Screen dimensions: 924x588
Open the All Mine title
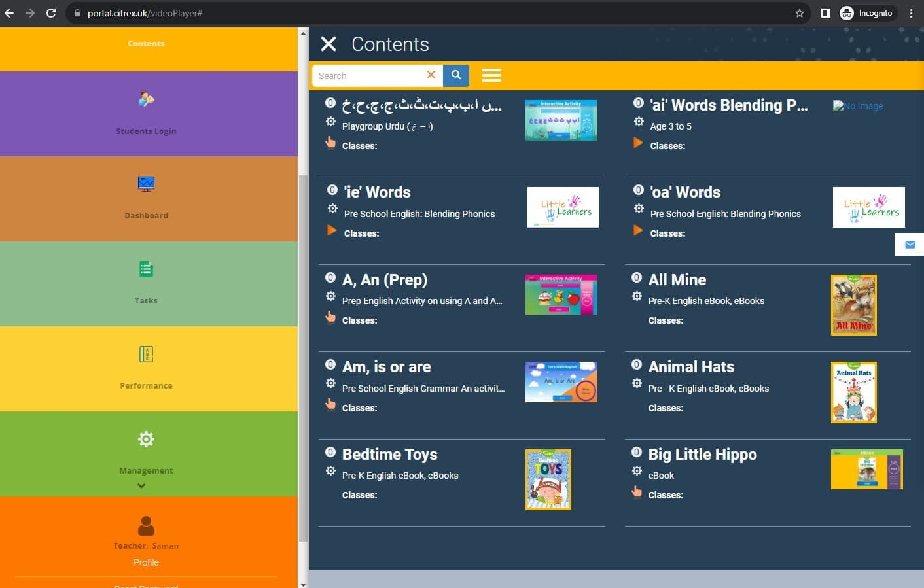pyautogui.click(x=677, y=280)
